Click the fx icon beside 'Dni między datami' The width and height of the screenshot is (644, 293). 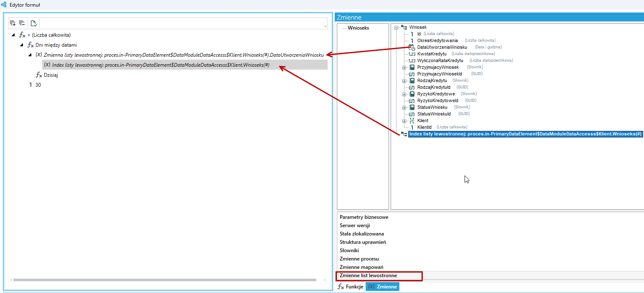click(30, 45)
